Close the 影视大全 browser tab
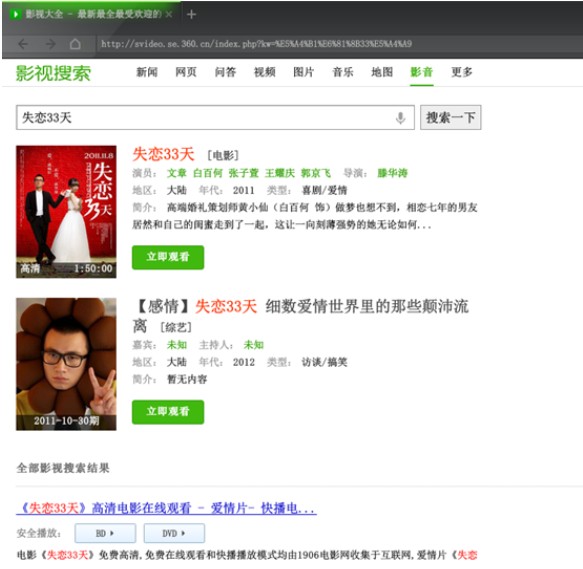Viewport: 583px width, 569px height. click(168, 15)
